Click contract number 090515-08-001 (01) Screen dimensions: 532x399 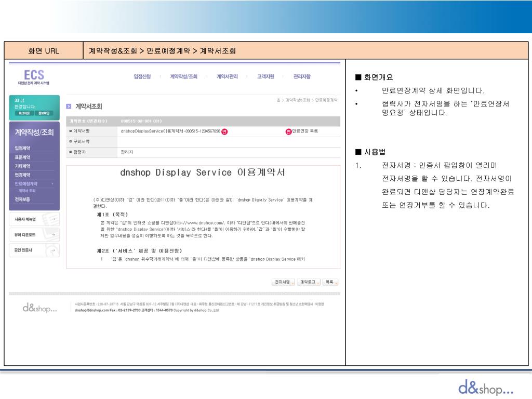(x=141, y=121)
